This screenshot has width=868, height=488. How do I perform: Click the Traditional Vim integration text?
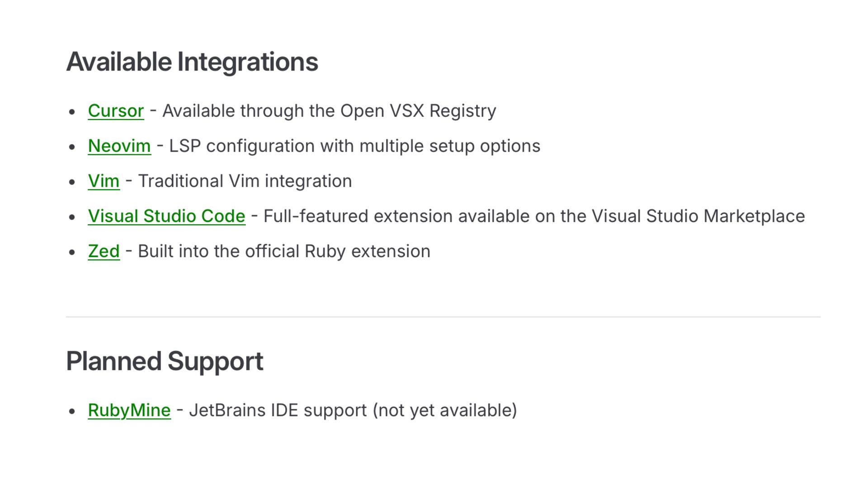point(245,181)
